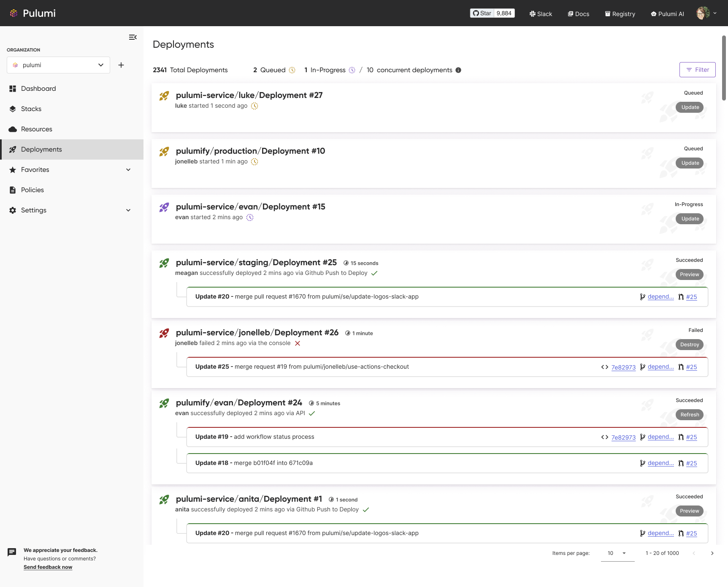The height and width of the screenshot is (587, 728).
Task: Click the green rocket icon of pulumify evan Deployment #24
Action: (x=164, y=403)
